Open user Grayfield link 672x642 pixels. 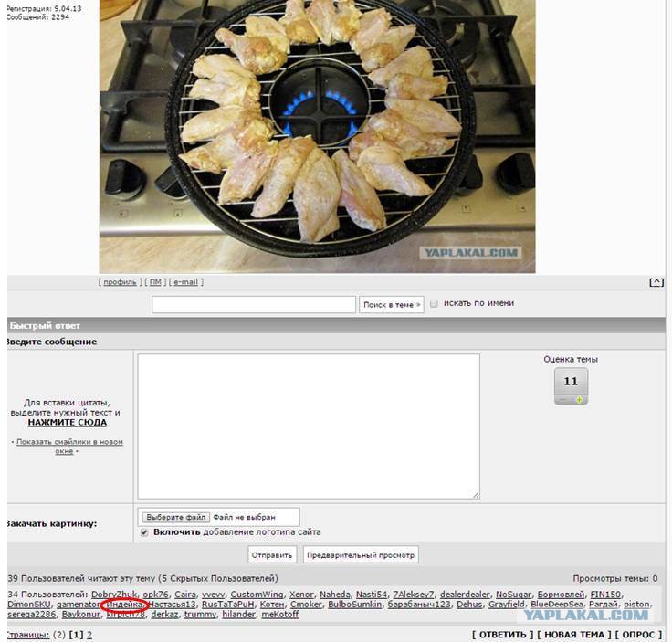point(506,605)
